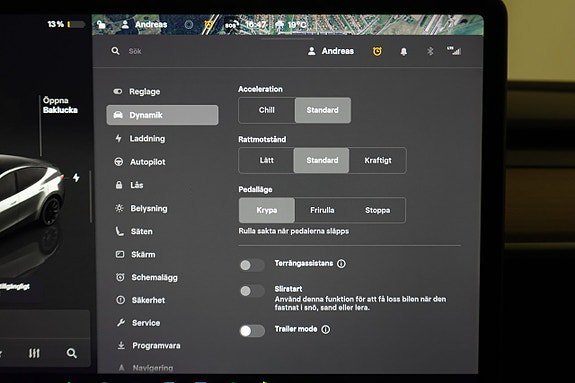Toggle the Trailer mode switch
Screen dimensions: 575x383
252,331
